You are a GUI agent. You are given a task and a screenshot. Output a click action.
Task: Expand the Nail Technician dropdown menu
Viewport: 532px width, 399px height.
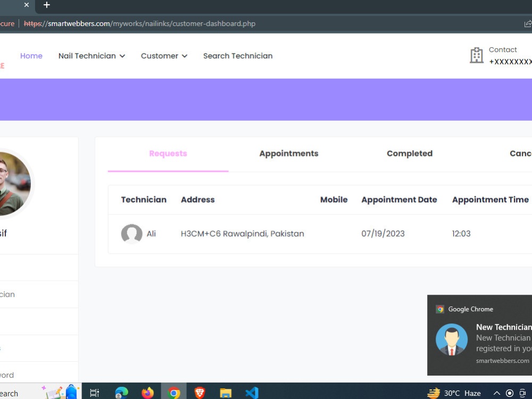click(x=92, y=56)
